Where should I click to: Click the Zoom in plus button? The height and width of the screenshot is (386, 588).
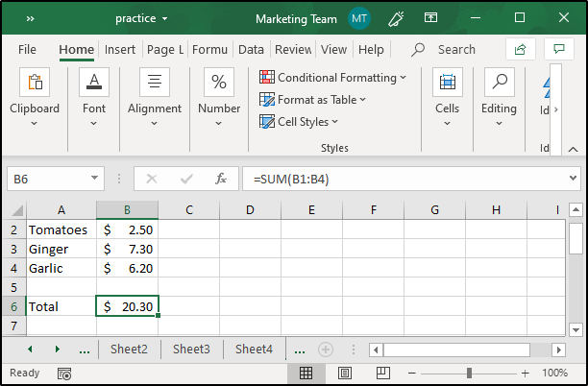pos(525,374)
